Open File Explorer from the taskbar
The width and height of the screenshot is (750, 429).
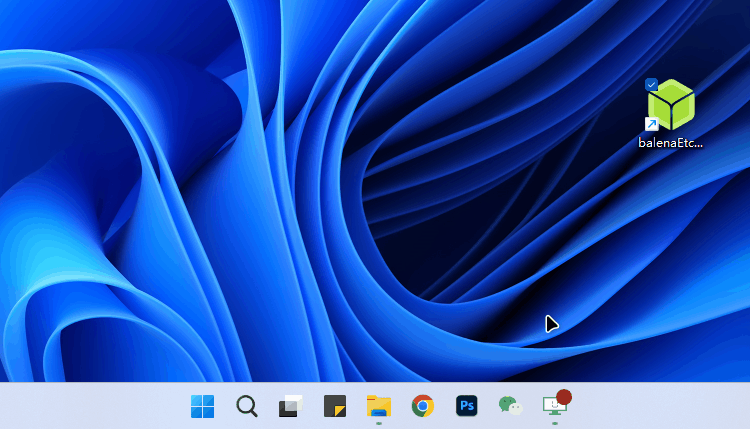(378, 405)
